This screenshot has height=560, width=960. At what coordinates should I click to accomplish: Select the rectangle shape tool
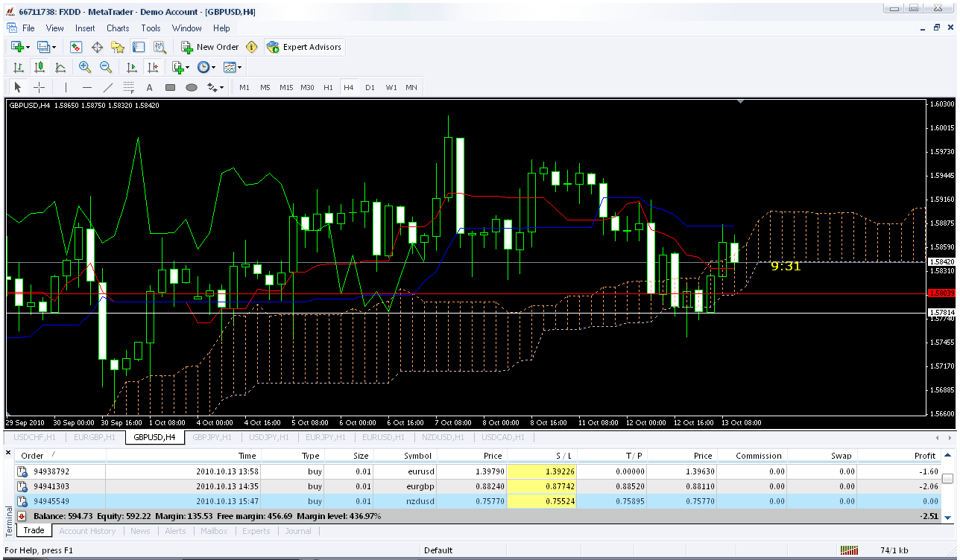[170, 87]
